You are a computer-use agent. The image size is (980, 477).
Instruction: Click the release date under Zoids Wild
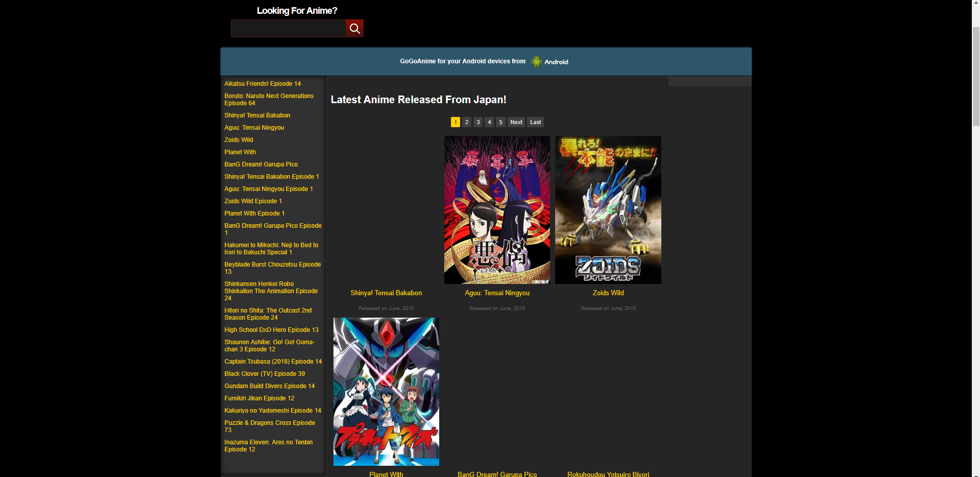point(608,308)
